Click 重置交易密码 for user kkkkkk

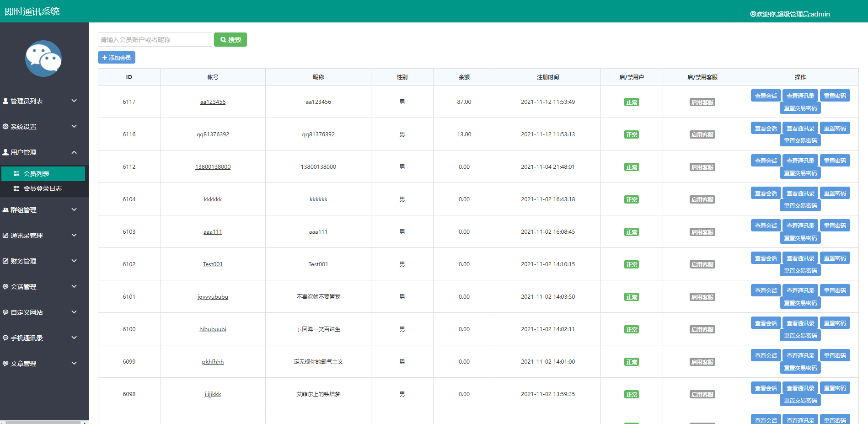click(x=800, y=205)
